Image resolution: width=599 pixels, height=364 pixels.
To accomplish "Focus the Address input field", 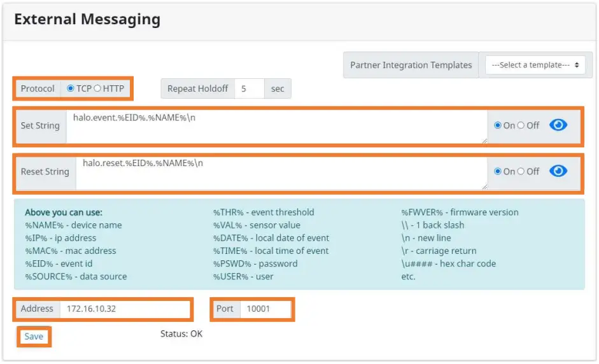I will click(x=125, y=309).
